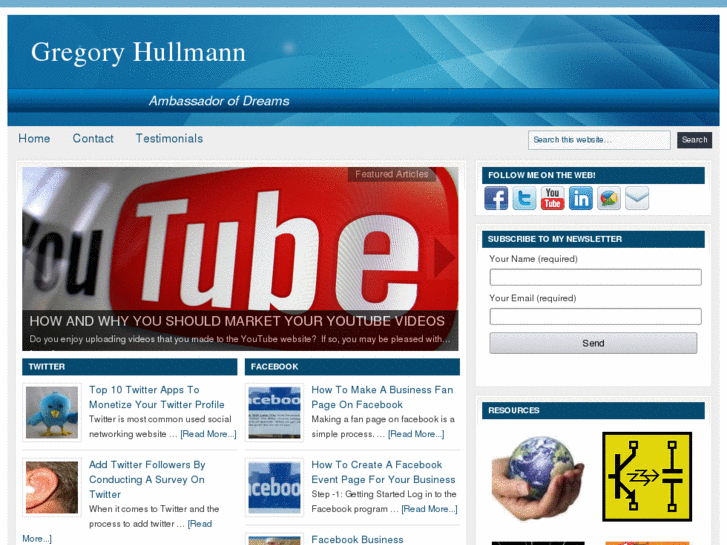Read more of Twitter Apps article
Screen dimensions: 727x545
(x=208, y=434)
